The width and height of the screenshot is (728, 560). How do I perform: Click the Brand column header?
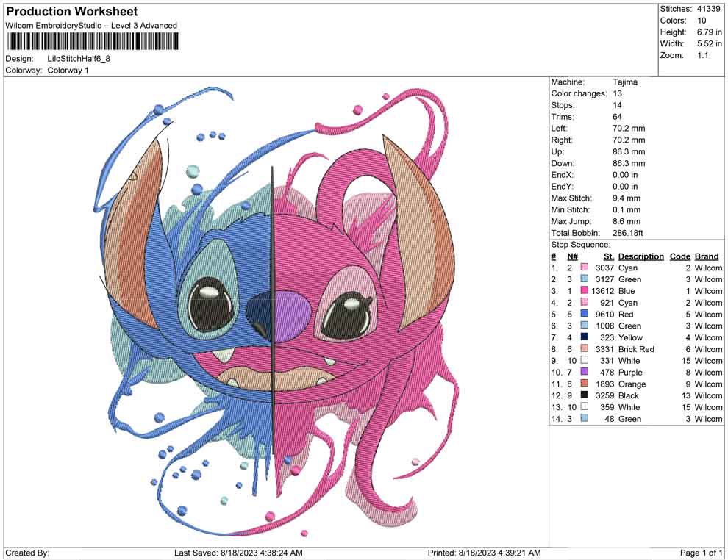coord(707,256)
